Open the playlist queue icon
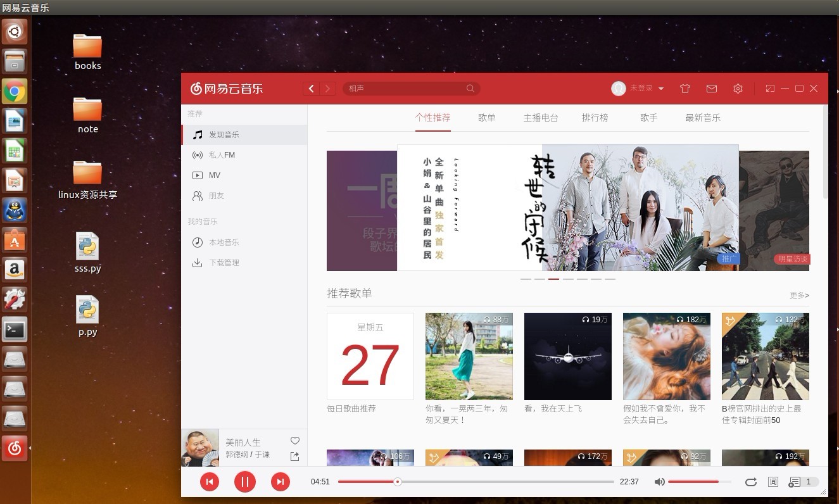Image resolution: width=839 pixels, height=504 pixels. tap(795, 482)
